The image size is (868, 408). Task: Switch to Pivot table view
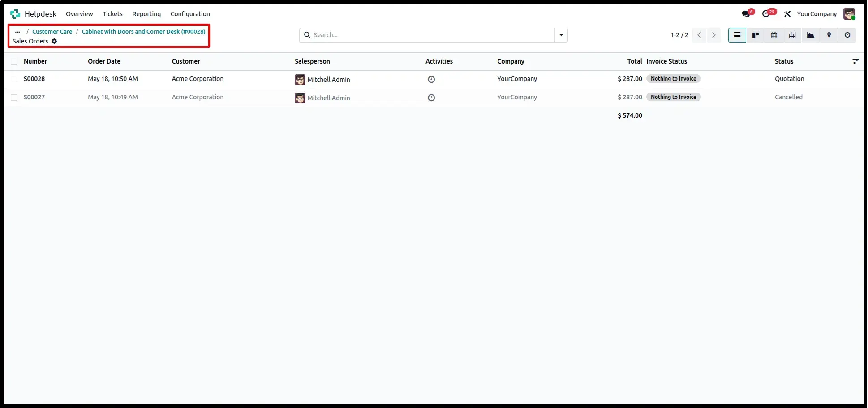(x=792, y=35)
